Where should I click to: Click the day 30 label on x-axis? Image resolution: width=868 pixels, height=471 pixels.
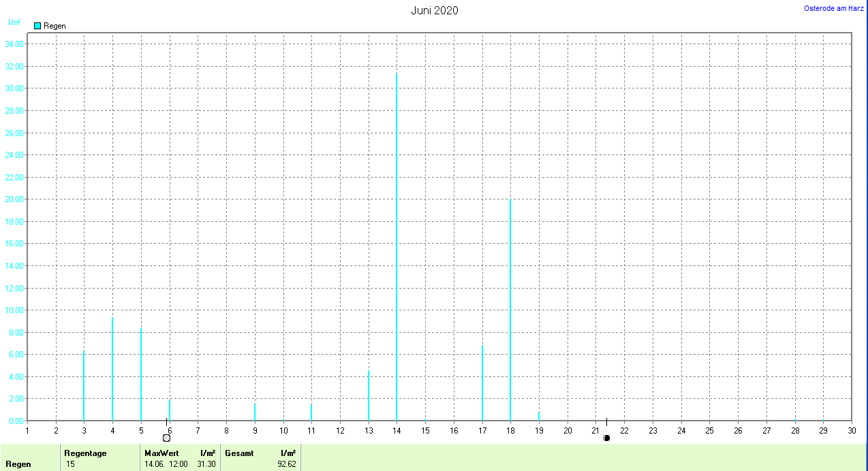(x=851, y=430)
